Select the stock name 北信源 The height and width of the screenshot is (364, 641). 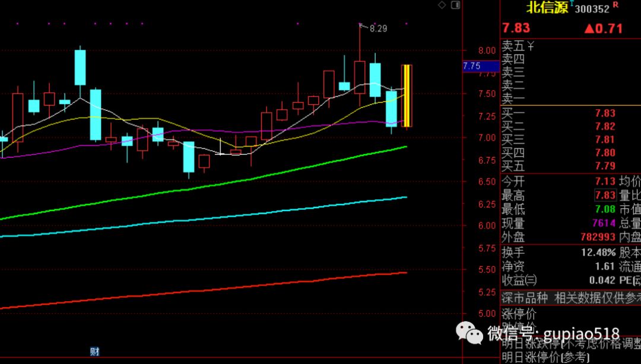tap(547, 8)
